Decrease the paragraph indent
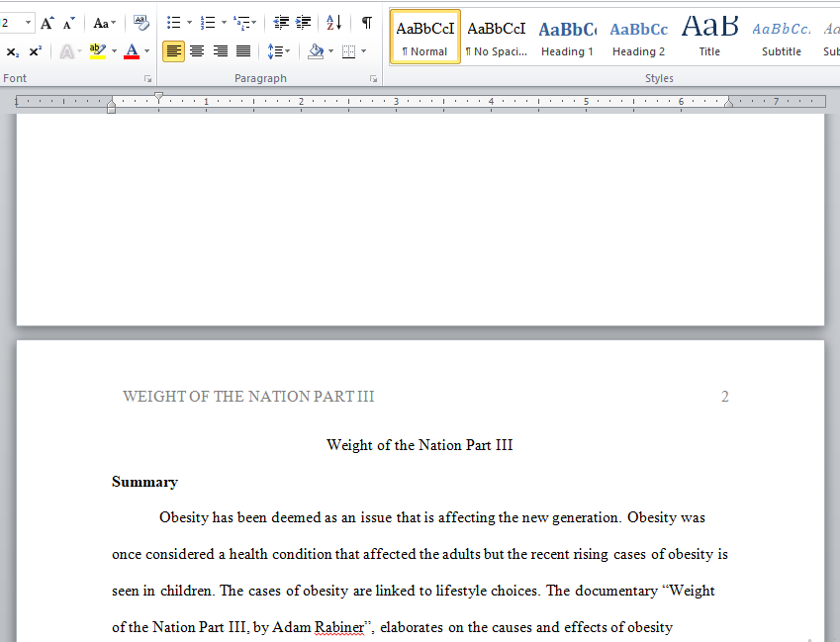The width and height of the screenshot is (840, 642). point(281,23)
